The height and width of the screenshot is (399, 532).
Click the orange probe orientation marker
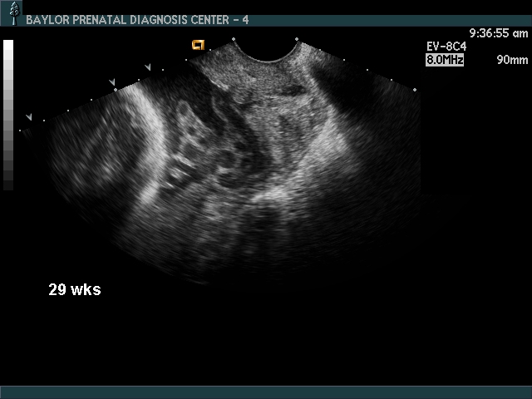pyautogui.click(x=198, y=45)
